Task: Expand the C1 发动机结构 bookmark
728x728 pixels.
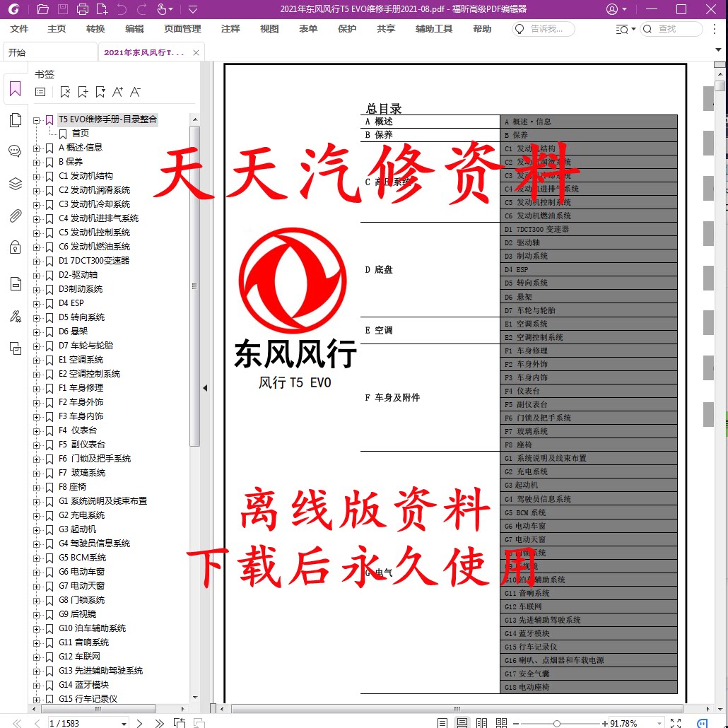Action: tap(36, 177)
